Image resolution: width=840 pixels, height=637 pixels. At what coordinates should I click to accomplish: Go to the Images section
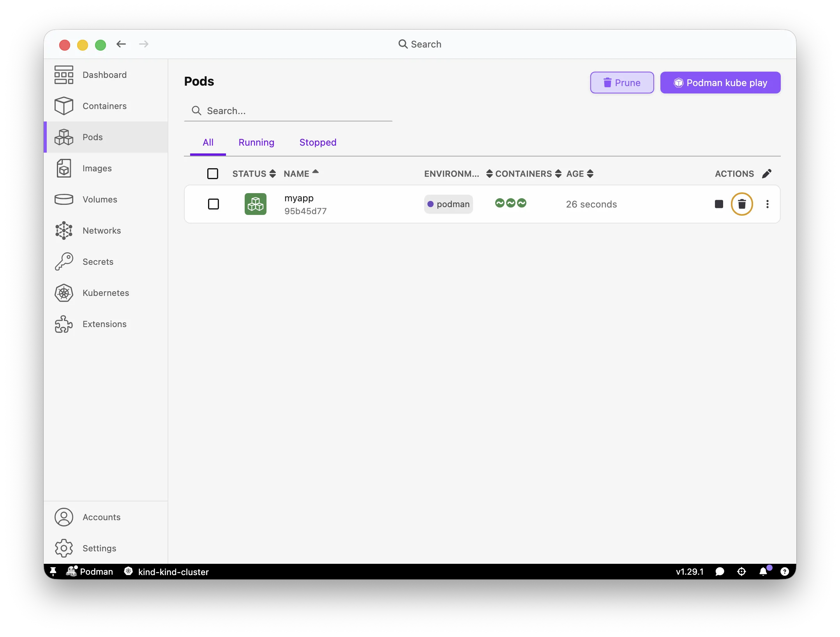point(105,168)
